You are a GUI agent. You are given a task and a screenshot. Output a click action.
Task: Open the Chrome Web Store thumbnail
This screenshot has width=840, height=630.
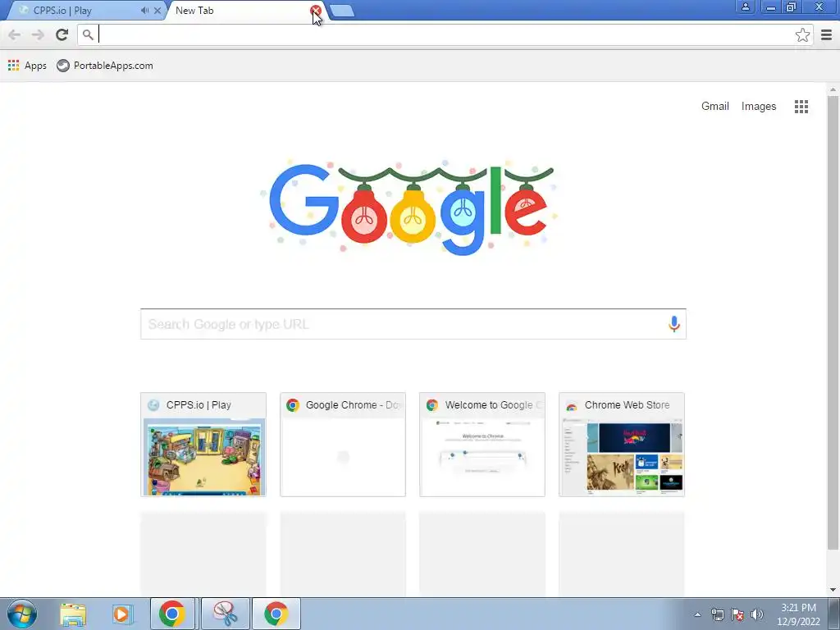[622, 444]
